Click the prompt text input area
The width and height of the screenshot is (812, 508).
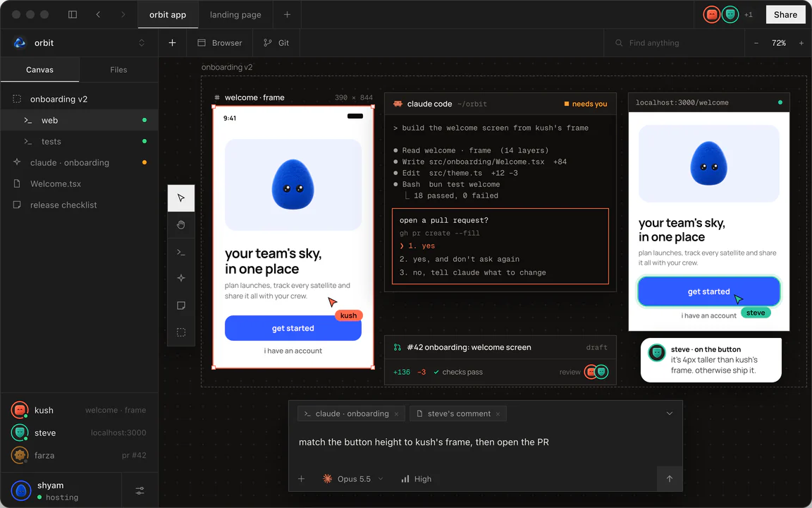pyautogui.click(x=485, y=442)
